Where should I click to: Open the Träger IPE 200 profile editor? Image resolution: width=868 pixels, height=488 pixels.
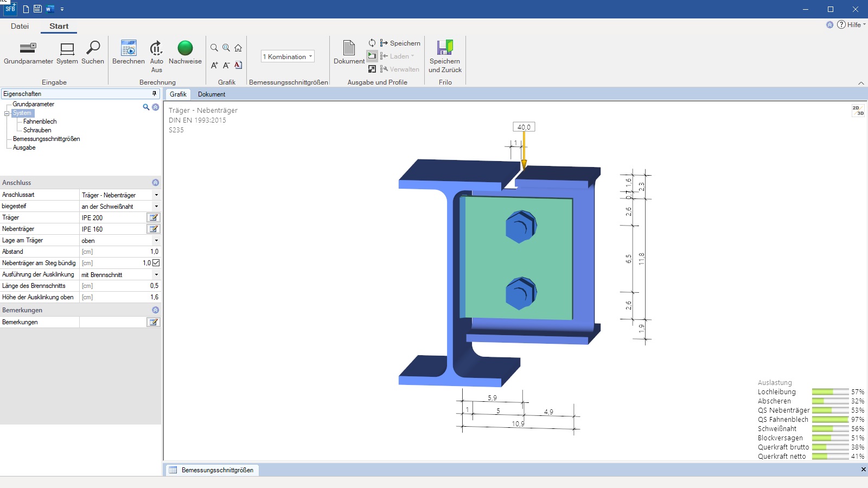point(154,217)
